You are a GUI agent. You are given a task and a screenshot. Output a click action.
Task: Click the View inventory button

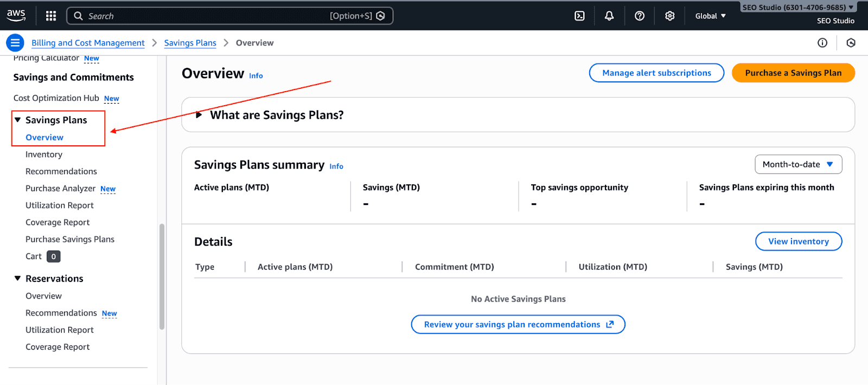[x=799, y=241]
